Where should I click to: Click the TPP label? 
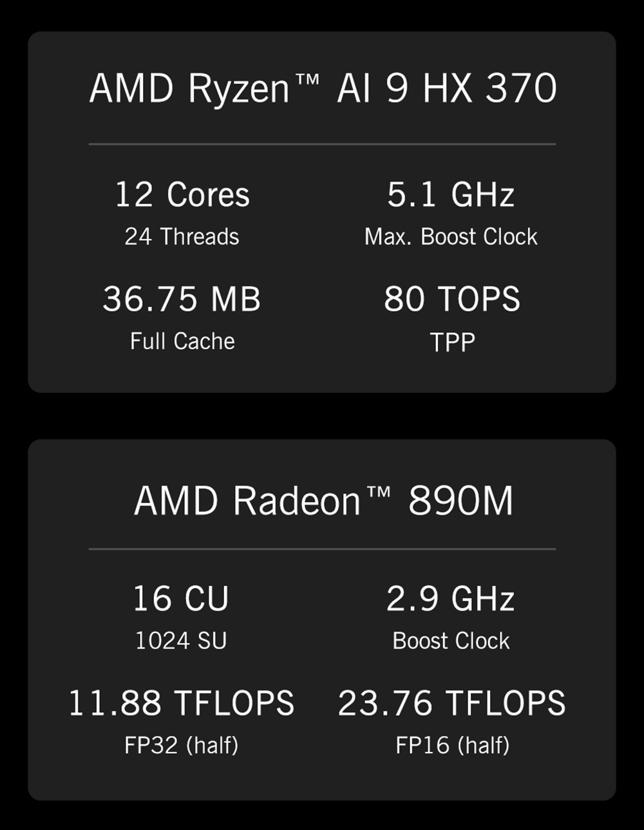pos(452,343)
